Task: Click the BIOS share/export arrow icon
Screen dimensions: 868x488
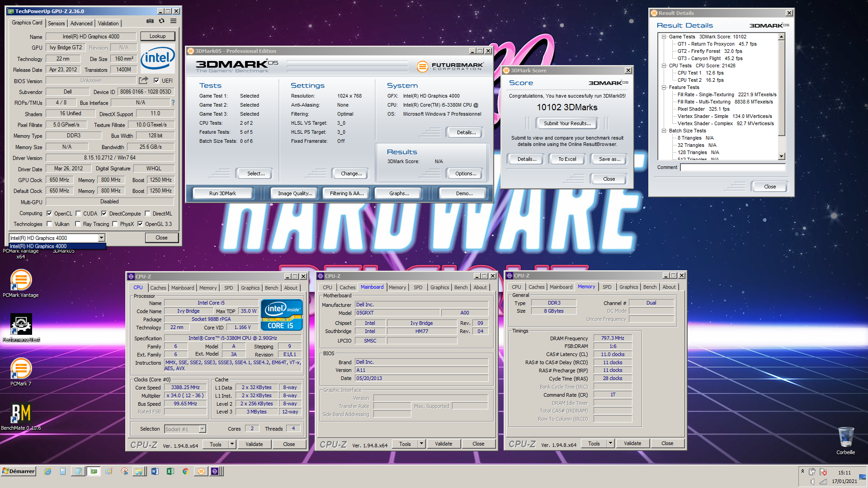Action: 143,80
